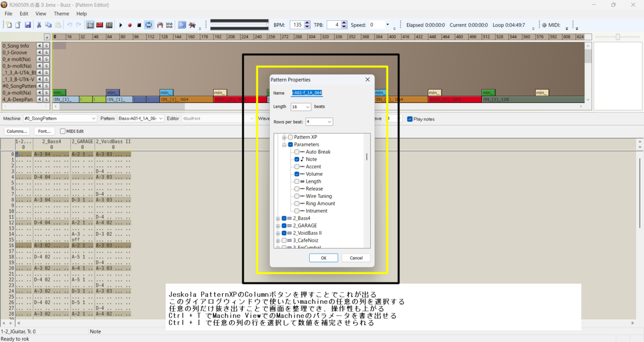Enable the MIDI Edit checkbox
Image resolution: width=644 pixels, height=342 pixels.
[63, 131]
